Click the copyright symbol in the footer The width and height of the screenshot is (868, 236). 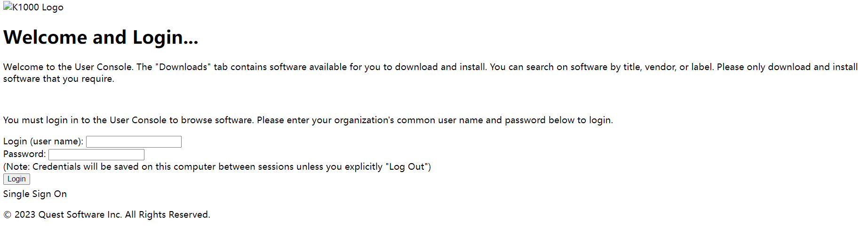7,215
